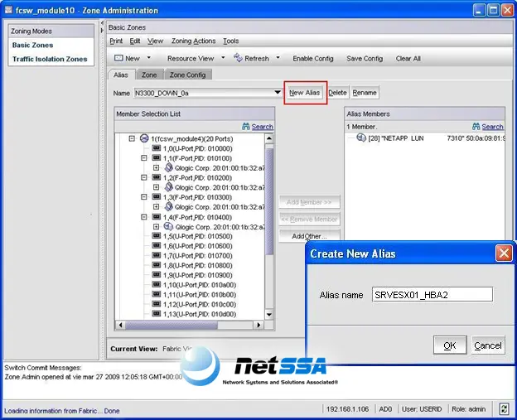Screen dimensions: 517x420
Task: Click the fcsw_module4 switch icon in the tree
Action: click(144, 138)
